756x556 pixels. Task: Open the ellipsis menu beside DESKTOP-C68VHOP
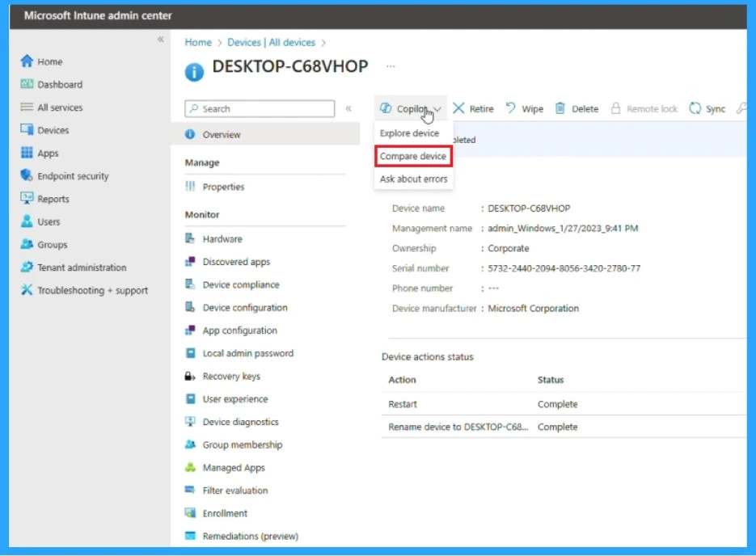pos(391,66)
